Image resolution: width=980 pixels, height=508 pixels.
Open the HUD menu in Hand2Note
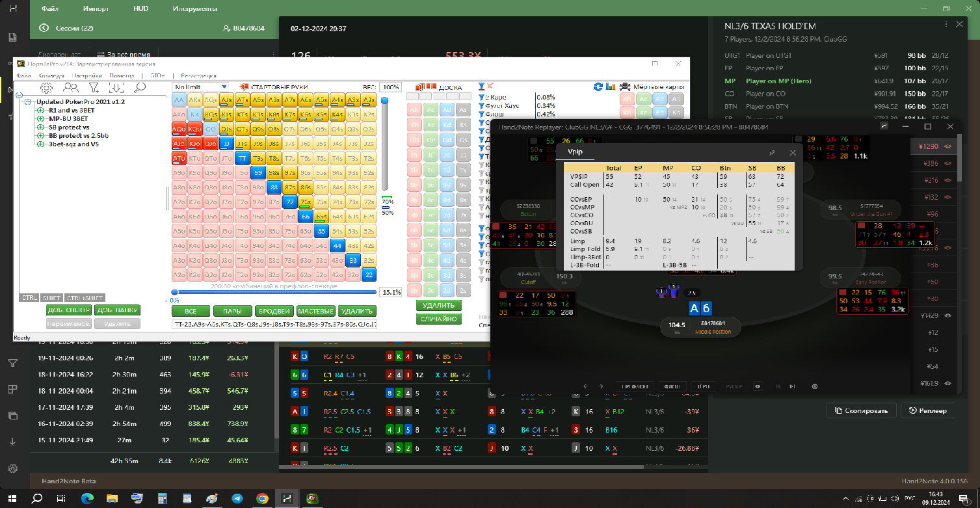pos(140,10)
